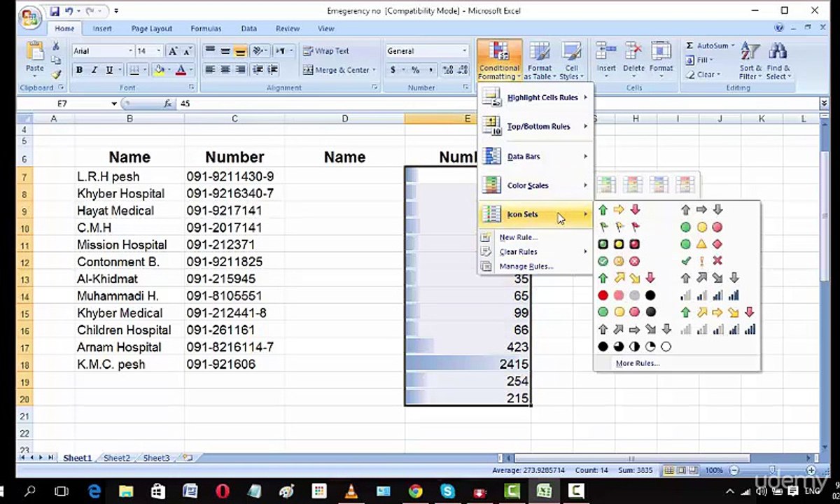Choose the 3 Flags icon set
This screenshot has height=504, width=840.
(619, 227)
